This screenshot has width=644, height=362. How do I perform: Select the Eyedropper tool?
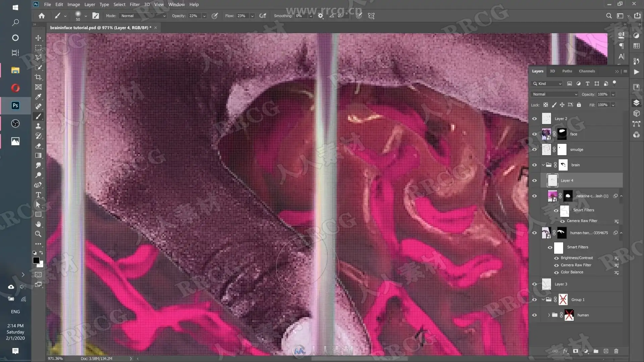click(38, 97)
